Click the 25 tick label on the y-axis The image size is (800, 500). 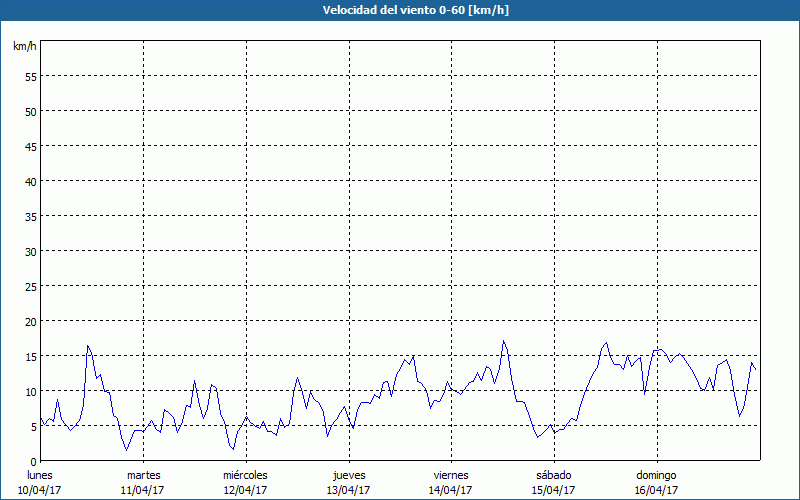(x=30, y=286)
